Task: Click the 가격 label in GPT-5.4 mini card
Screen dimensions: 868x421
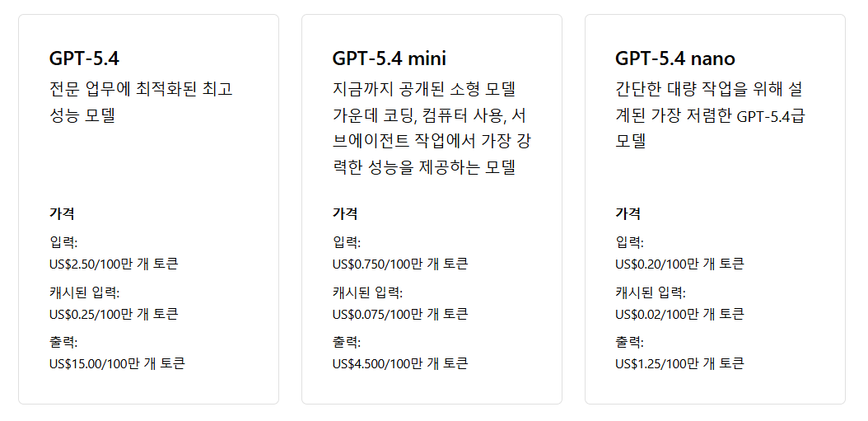Action: (x=345, y=213)
